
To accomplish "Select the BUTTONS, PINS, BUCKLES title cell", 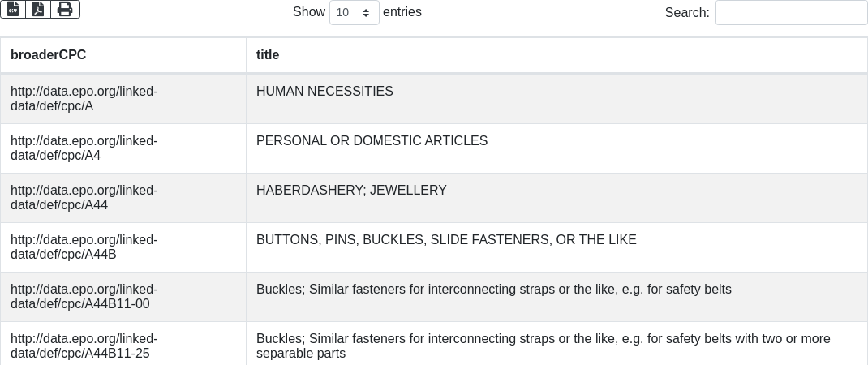I will pos(446,240).
